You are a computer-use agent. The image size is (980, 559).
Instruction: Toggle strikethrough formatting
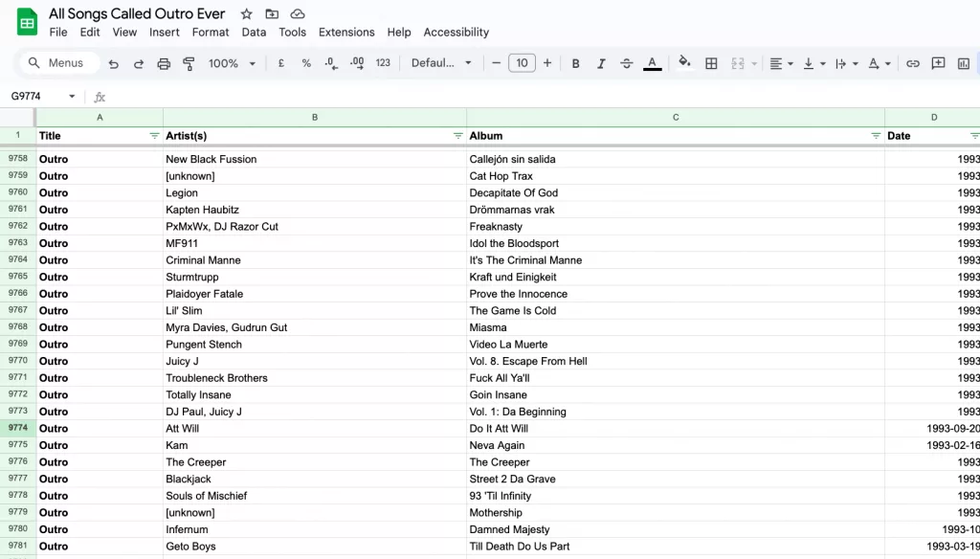[627, 63]
